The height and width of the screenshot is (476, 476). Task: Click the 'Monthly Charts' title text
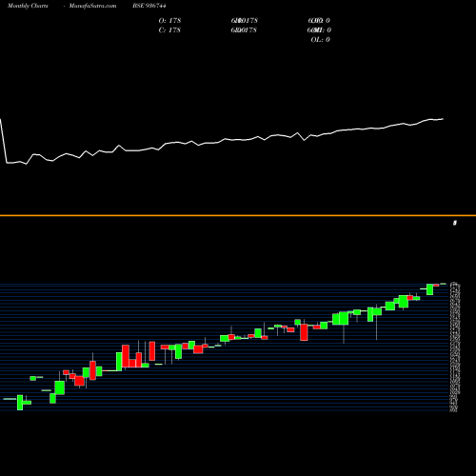click(28, 6)
